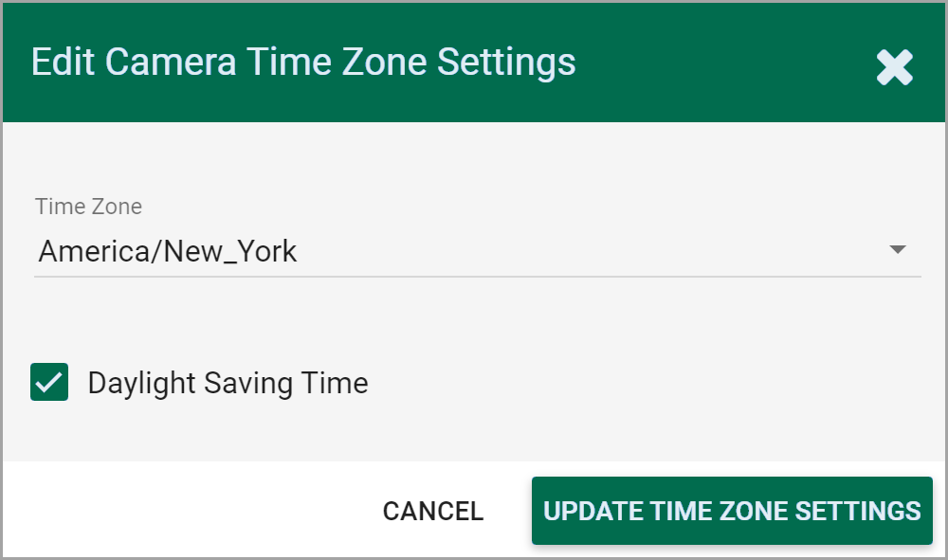Click the Cancel button
The width and height of the screenshot is (948, 560).
pos(433,511)
